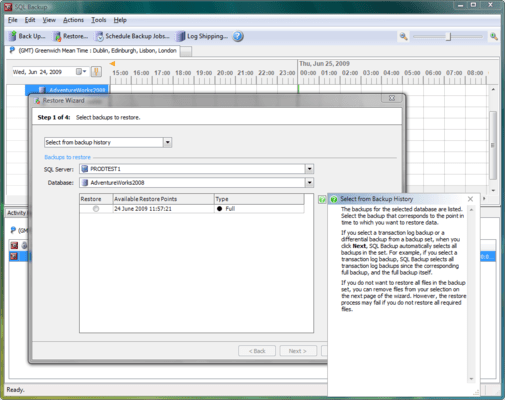505x400 pixels.
Task: Click Thu, Jun 25, 2009 date header
Action: pyautogui.click(x=324, y=64)
